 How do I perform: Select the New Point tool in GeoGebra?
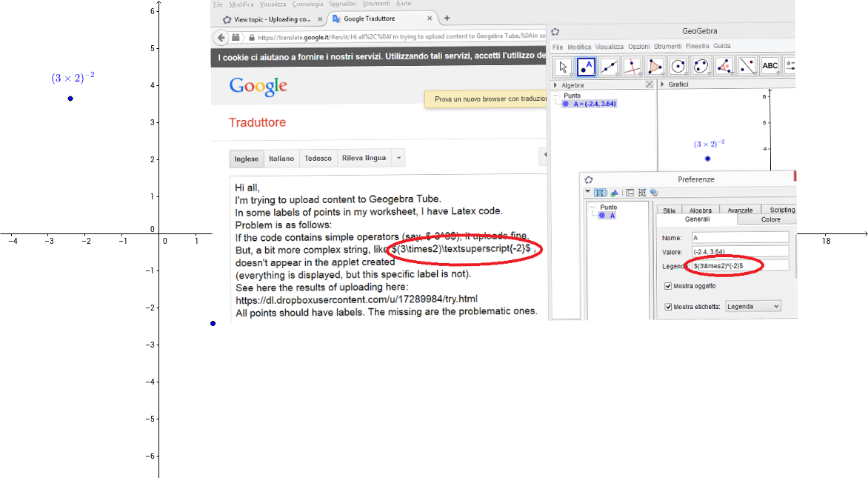[x=587, y=67]
